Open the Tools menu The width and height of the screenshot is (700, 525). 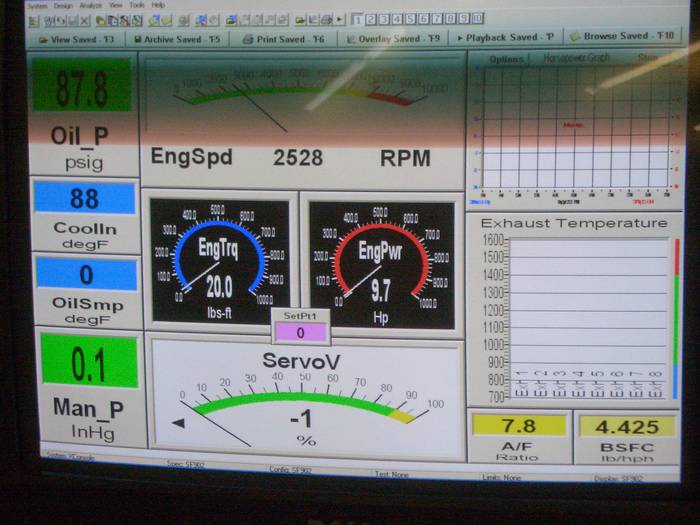click(136, 5)
